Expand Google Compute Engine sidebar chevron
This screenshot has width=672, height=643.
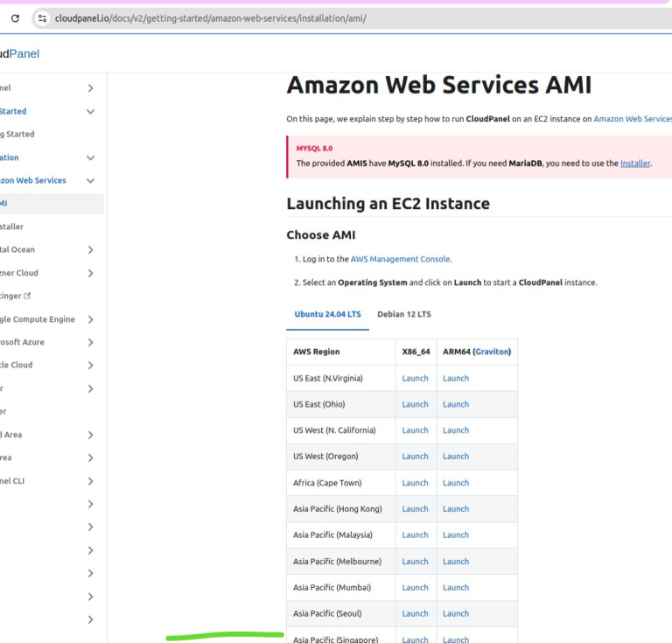(x=90, y=319)
